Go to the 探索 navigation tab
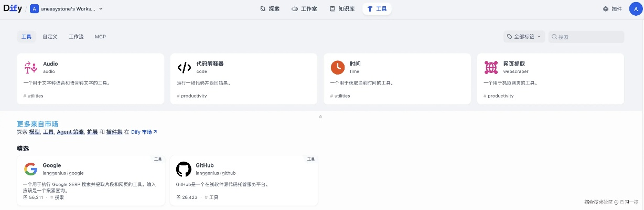The height and width of the screenshot is (210, 644). tap(270, 9)
